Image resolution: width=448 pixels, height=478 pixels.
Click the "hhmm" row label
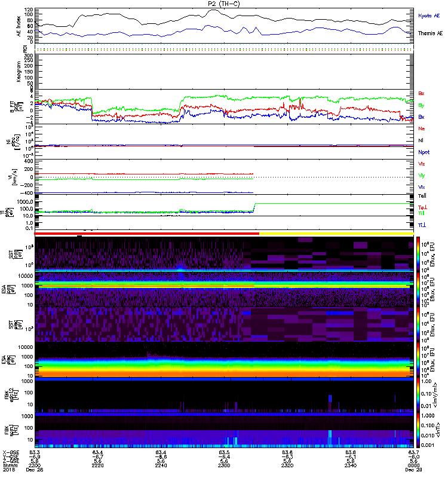(10, 465)
